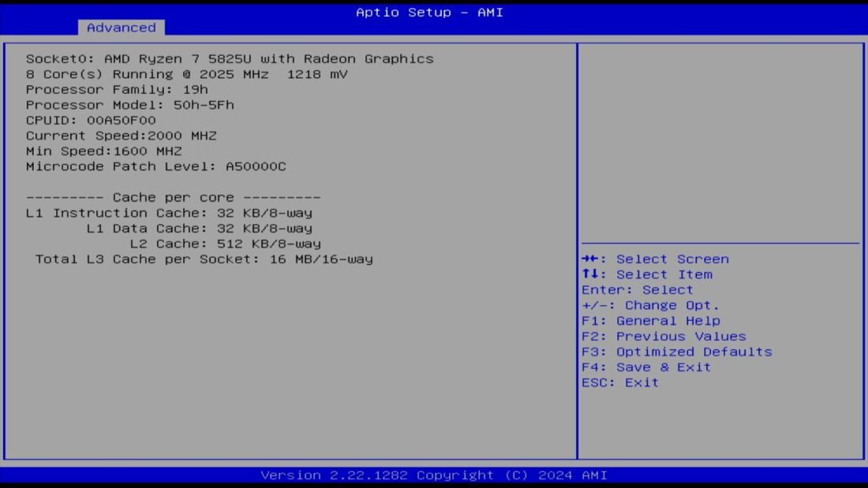
Task: Select the L2 Cache: 512 KB/8-way row
Action: coord(226,244)
